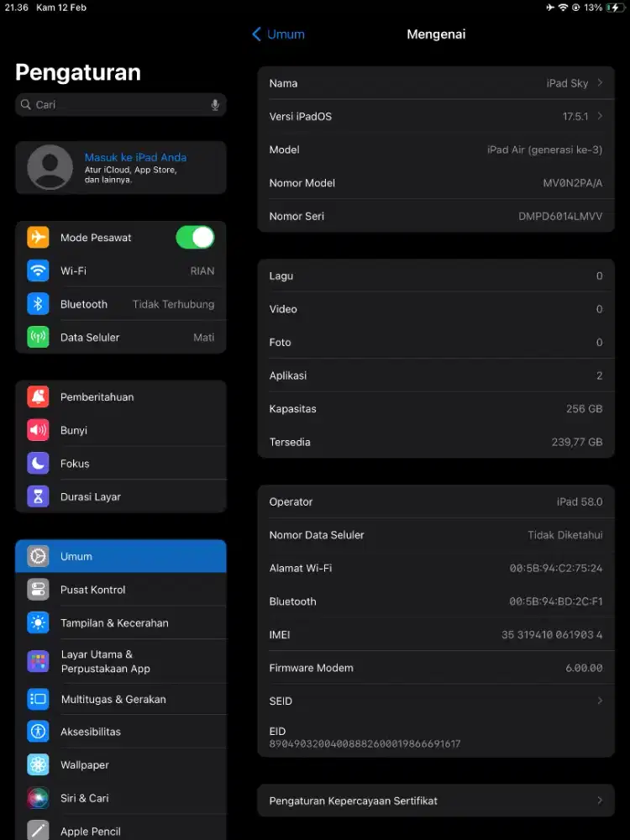Open the Wi-Fi RIAN menu row
This screenshot has width=630, height=840.
tap(120, 270)
